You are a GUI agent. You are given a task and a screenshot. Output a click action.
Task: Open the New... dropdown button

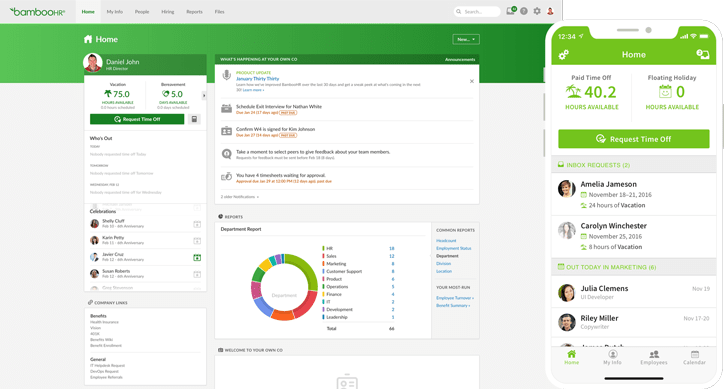point(466,39)
